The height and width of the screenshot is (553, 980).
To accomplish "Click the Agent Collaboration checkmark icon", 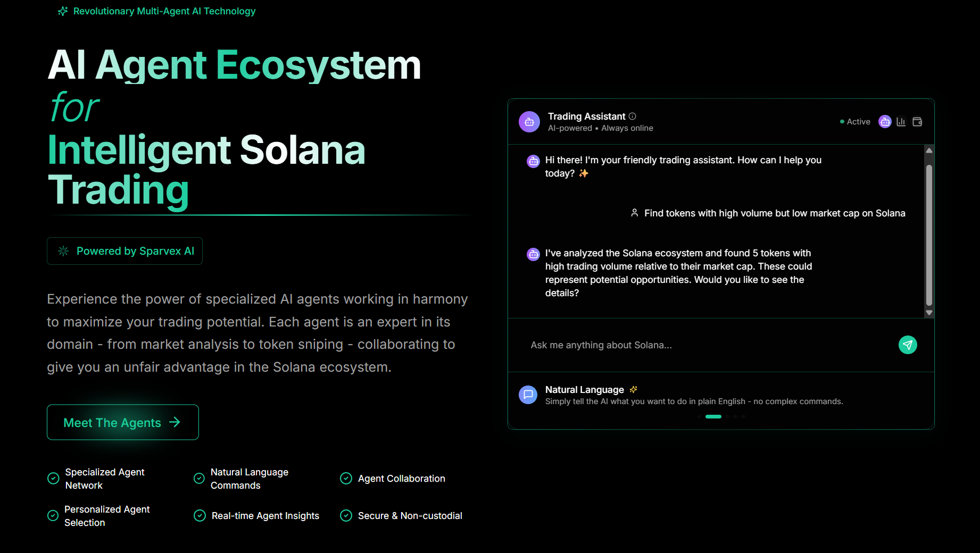I will point(346,479).
